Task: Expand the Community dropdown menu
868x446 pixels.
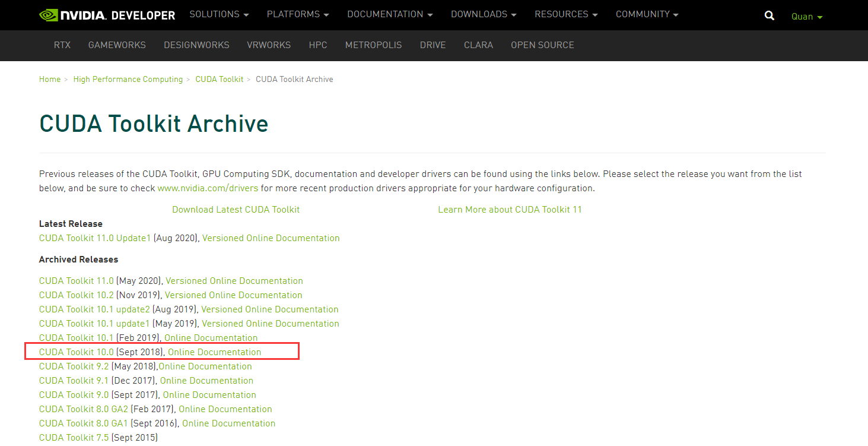Action: click(x=647, y=14)
